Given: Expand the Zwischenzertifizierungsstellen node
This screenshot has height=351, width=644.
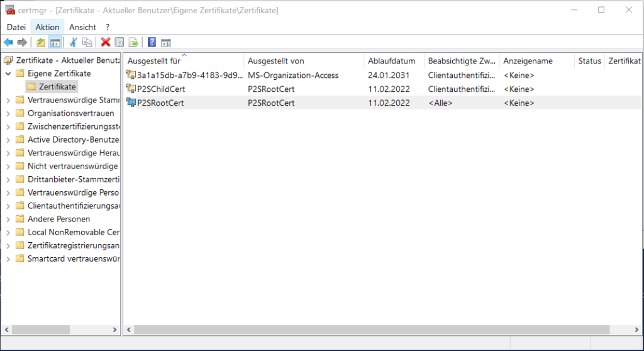Looking at the screenshot, I should pos(8,126).
